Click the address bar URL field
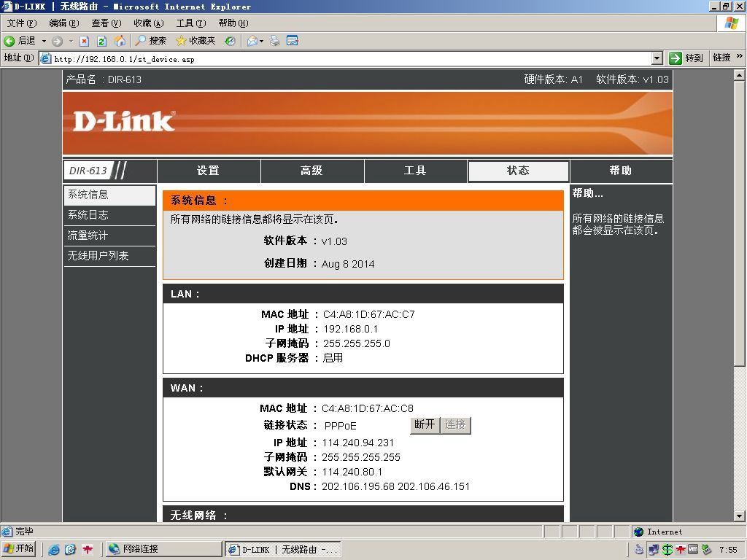The height and width of the screenshot is (560, 747). pos(350,58)
